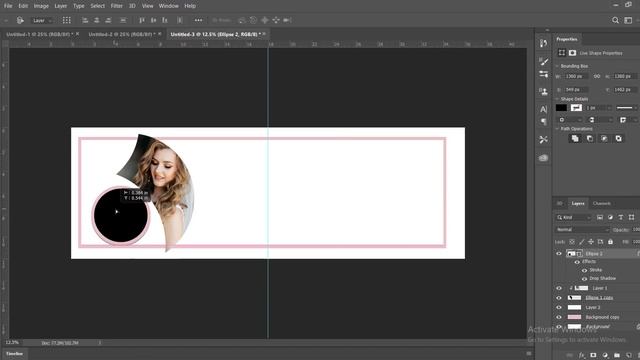Open the Clone Source stamp panel icon
This screenshot has width=640, height=360.
(x=543, y=91)
